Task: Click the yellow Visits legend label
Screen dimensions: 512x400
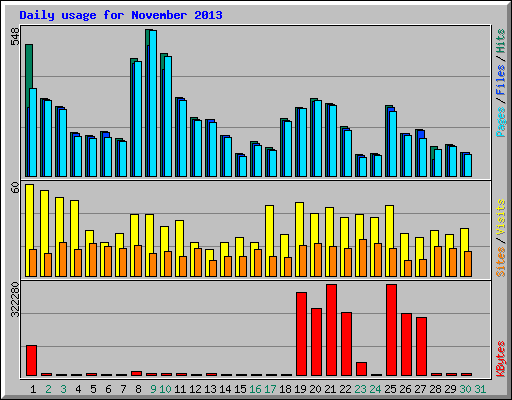Action: [501, 217]
